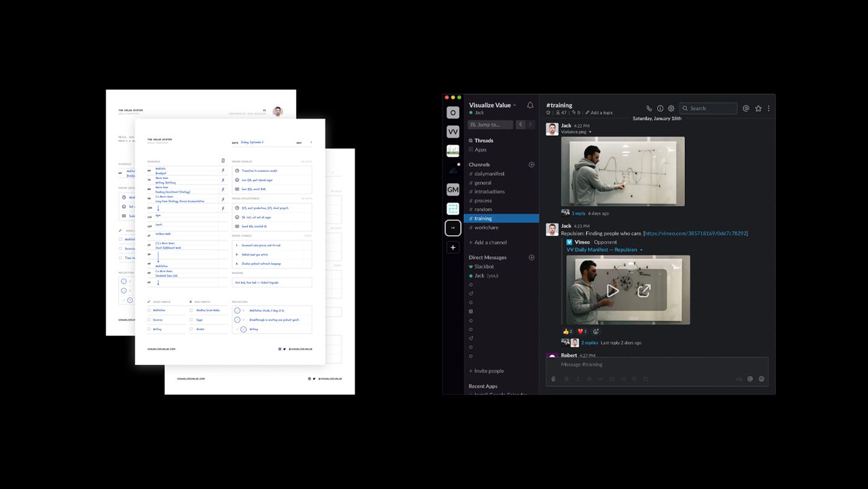Screen dimensions: 868x489
Task: Star the #training channel
Action: 549,113
